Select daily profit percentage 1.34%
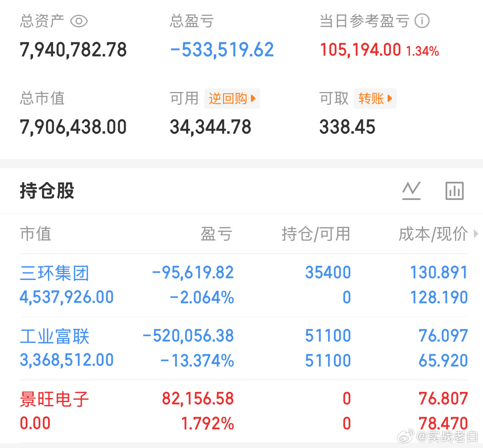 422,51
